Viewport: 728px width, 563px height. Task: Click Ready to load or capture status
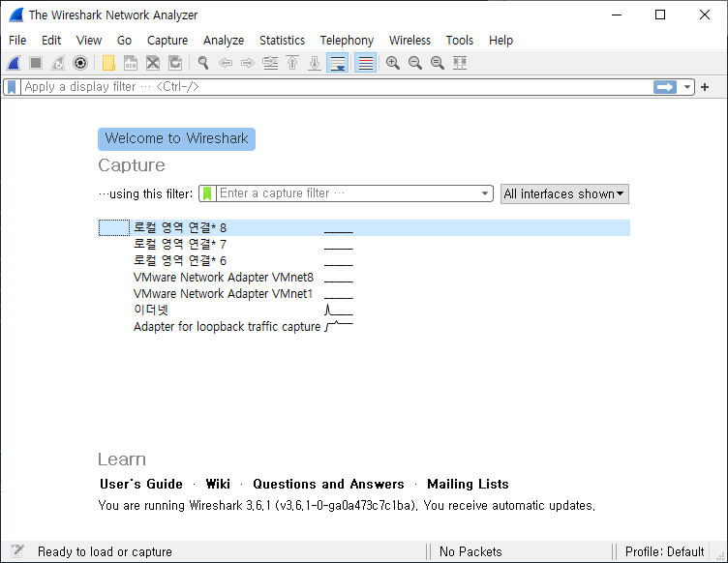click(105, 551)
